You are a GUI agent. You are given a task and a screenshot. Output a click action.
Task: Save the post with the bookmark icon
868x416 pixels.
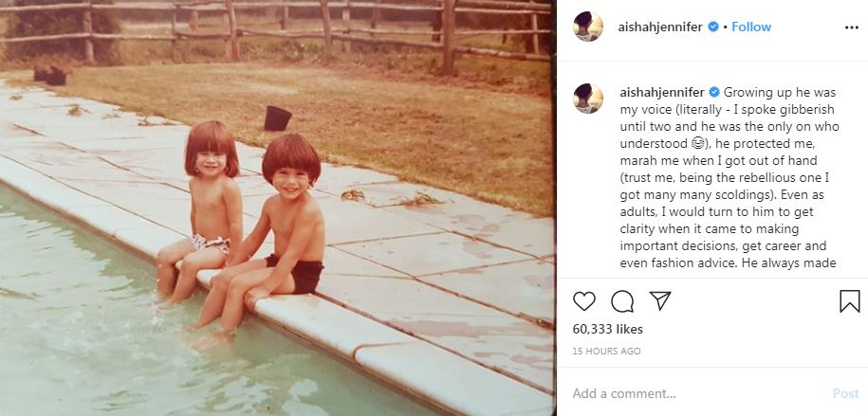pos(850,301)
